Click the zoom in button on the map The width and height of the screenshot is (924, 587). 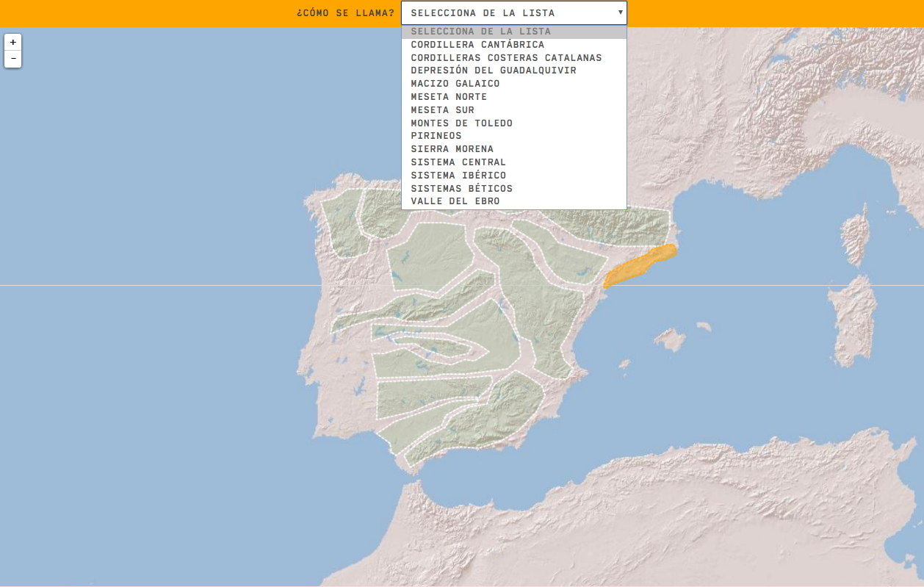[12, 42]
